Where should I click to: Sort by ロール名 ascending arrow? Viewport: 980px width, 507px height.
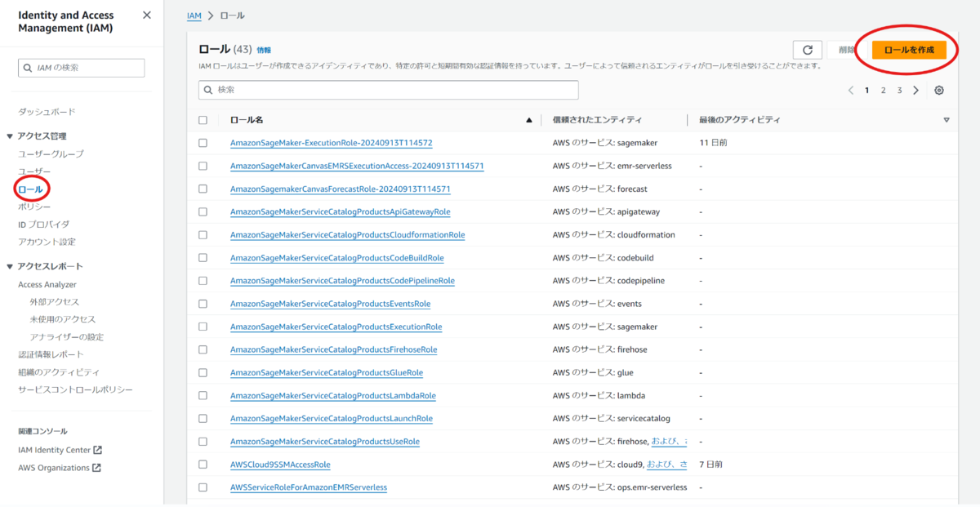(x=529, y=120)
